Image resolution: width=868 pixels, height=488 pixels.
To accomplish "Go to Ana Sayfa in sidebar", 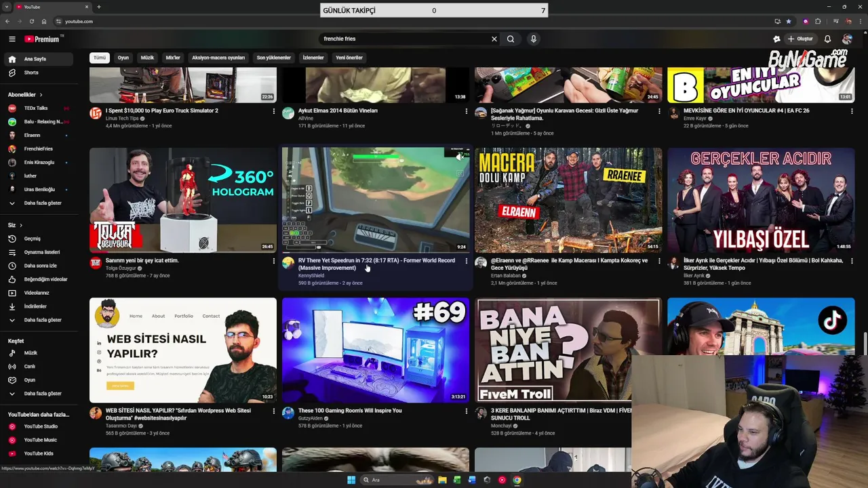I will [38, 59].
